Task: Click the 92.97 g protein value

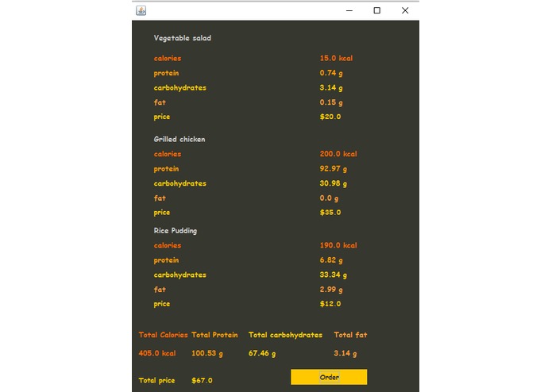Action: (334, 169)
